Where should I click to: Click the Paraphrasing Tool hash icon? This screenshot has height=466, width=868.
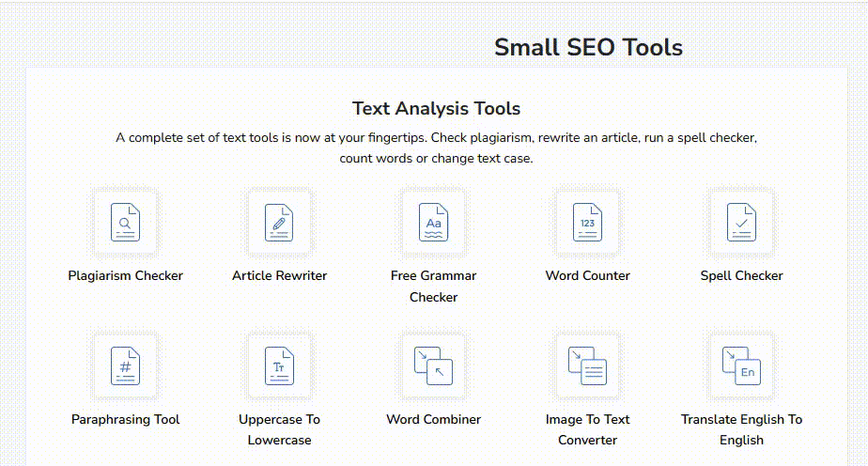[x=125, y=365]
